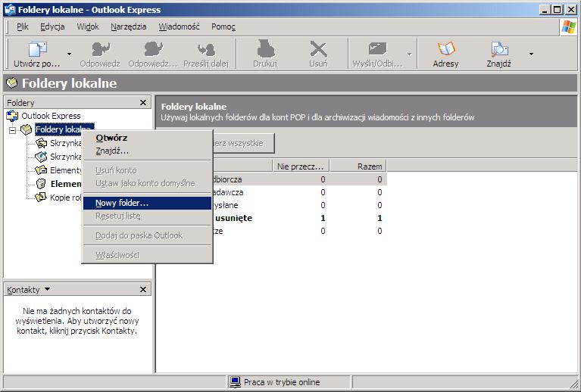Click the second Skrzynka outbox icon in tree
The height and width of the screenshot is (392, 581).
click(41, 157)
